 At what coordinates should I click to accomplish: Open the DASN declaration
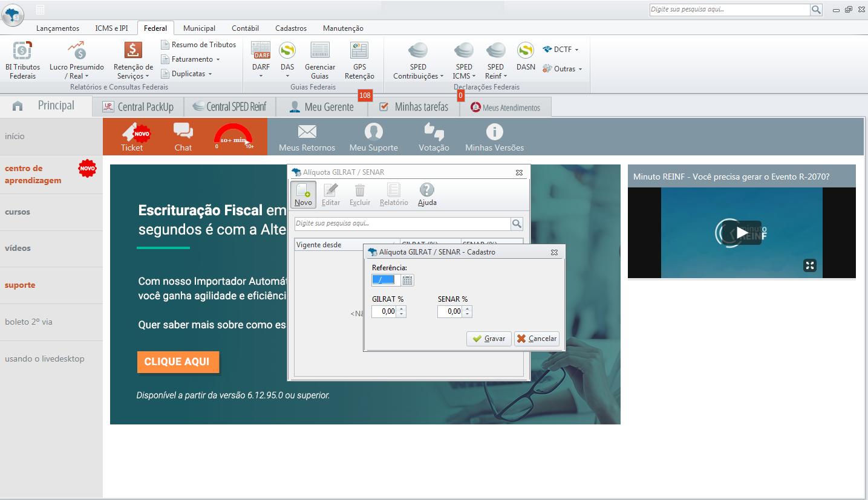[x=526, y=57]
